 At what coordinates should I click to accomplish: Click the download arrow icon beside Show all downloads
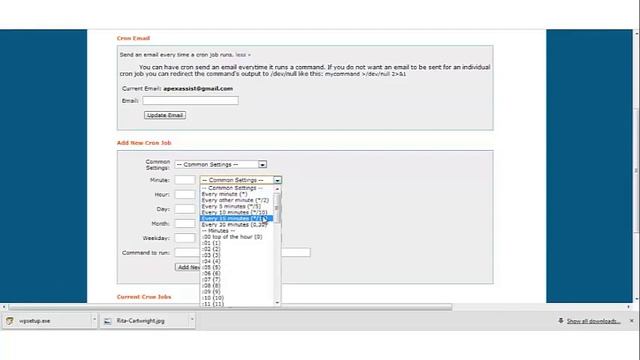(561, 321)
